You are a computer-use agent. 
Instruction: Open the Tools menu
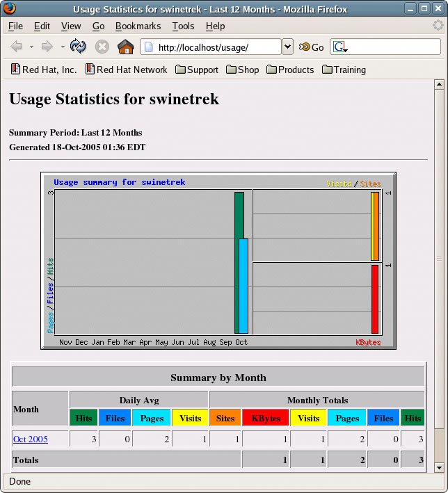click(183, 26)
